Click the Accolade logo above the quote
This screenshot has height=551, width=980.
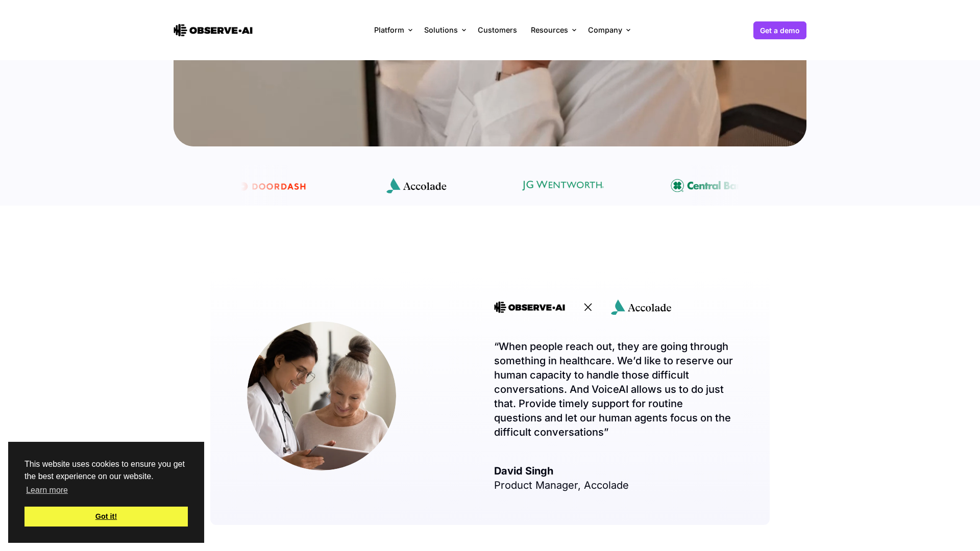click(x=641, y=307)
